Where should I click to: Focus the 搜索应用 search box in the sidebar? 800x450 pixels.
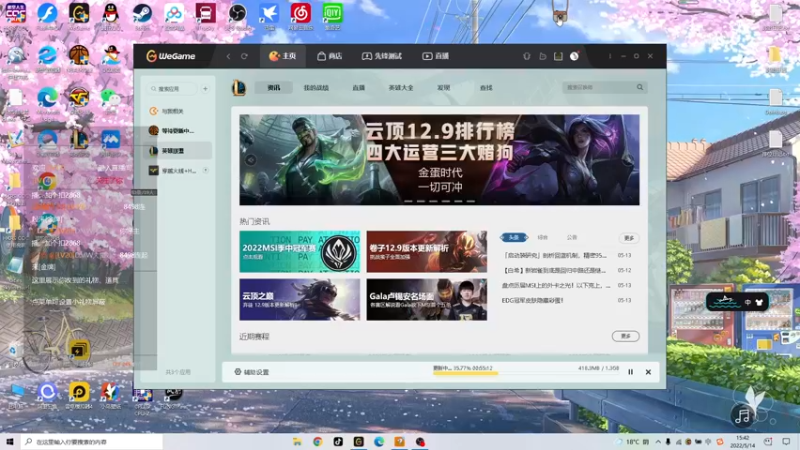[172, 89]
